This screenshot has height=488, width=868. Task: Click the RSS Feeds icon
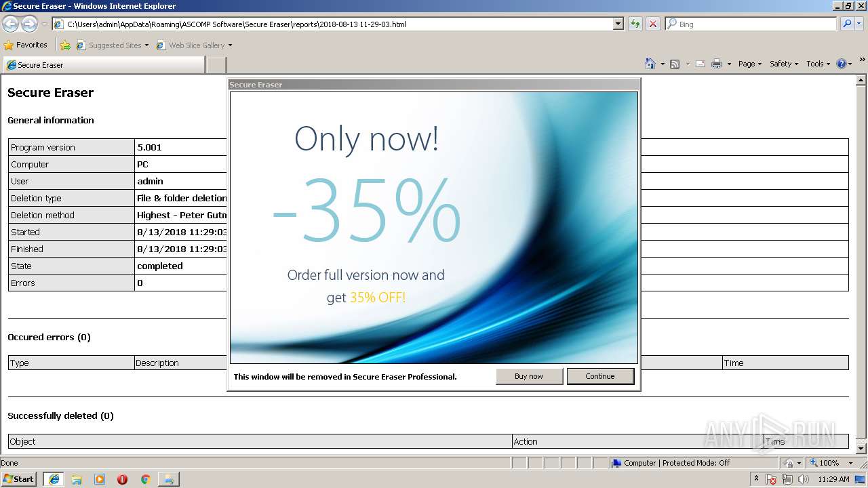tap(675, 64)
